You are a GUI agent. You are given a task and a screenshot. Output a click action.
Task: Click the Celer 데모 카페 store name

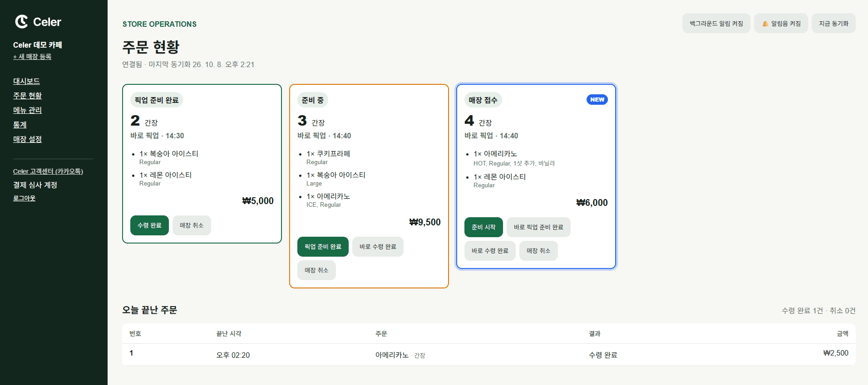(x=38, y=45)
